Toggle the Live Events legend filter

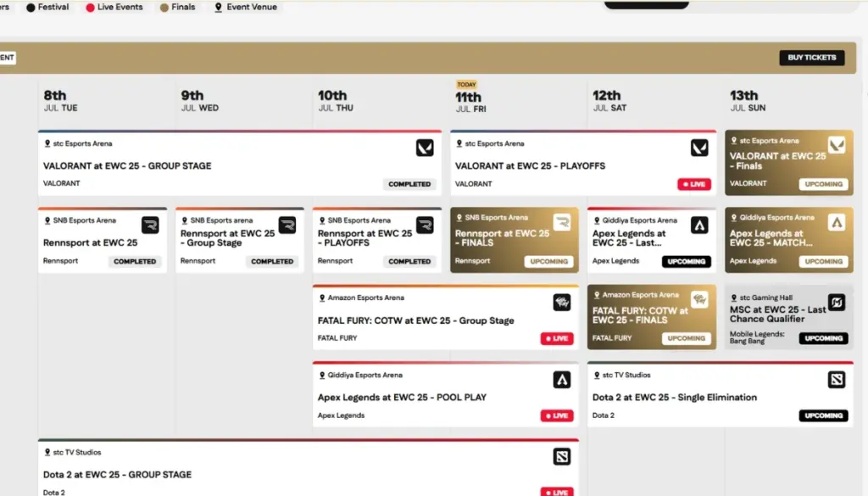114,7
